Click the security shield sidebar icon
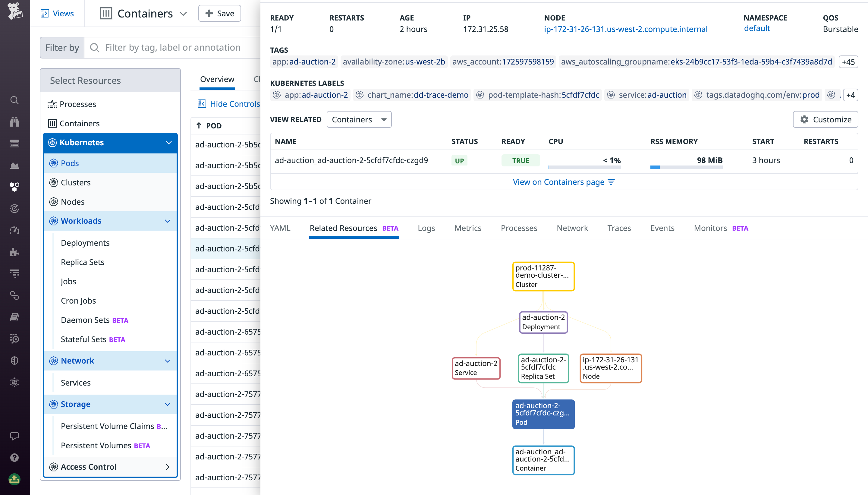 (x=14, y=360)
